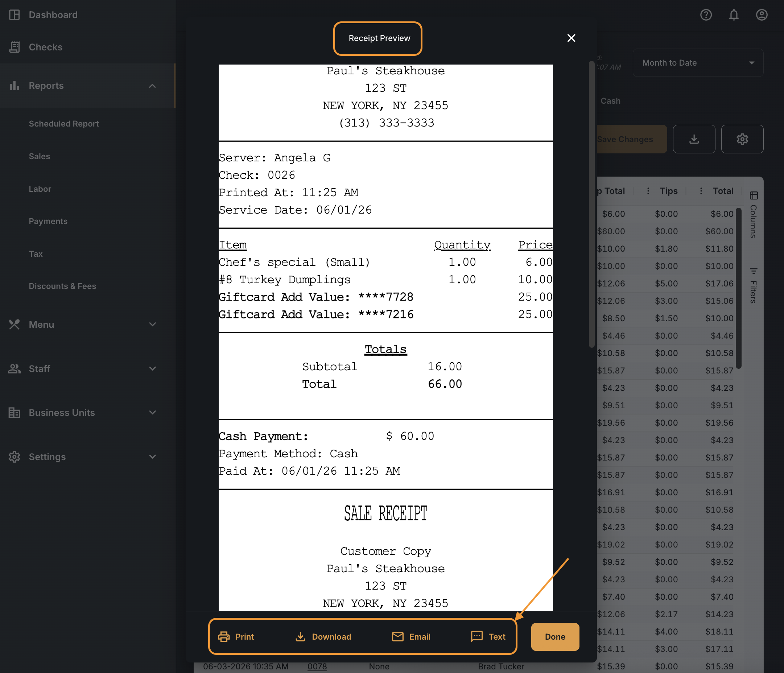Select the #8 Turkey Dumplings line
The width and height of the screenshot is (784, 673).
[385, 280]
